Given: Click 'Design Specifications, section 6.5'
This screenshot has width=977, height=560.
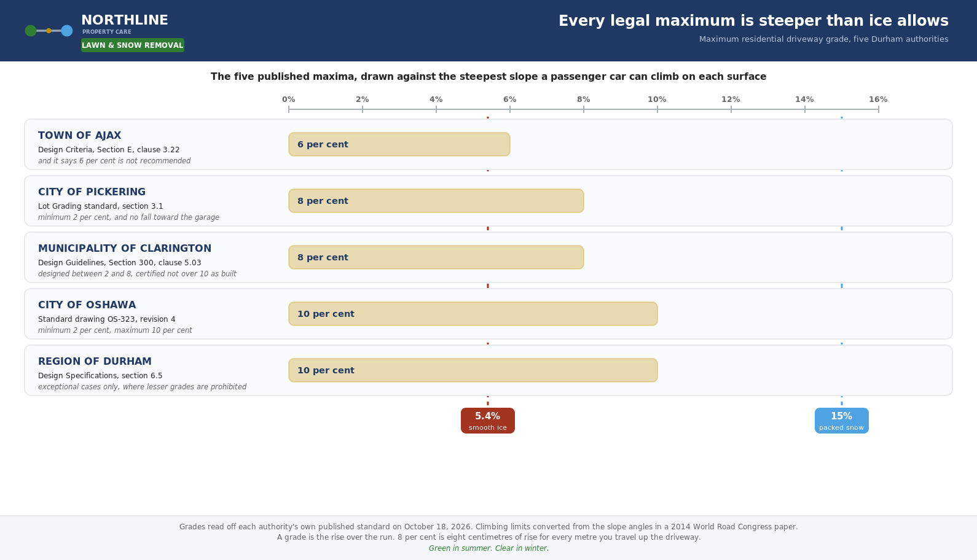Looking at the screenshot, I should pos(100,376).
